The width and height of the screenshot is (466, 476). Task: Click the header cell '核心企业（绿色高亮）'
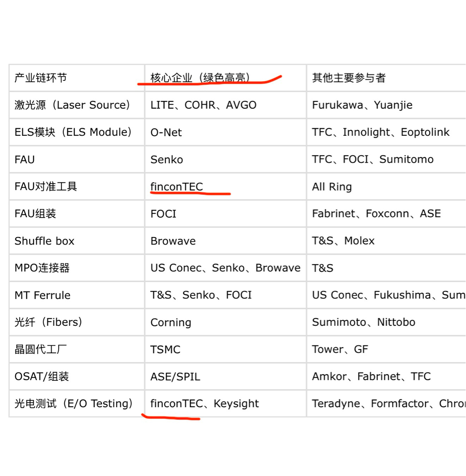(x=226, y=78)
